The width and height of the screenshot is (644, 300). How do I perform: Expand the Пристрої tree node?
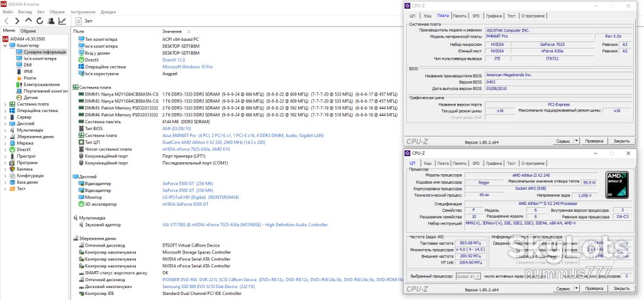pos(5,156)
